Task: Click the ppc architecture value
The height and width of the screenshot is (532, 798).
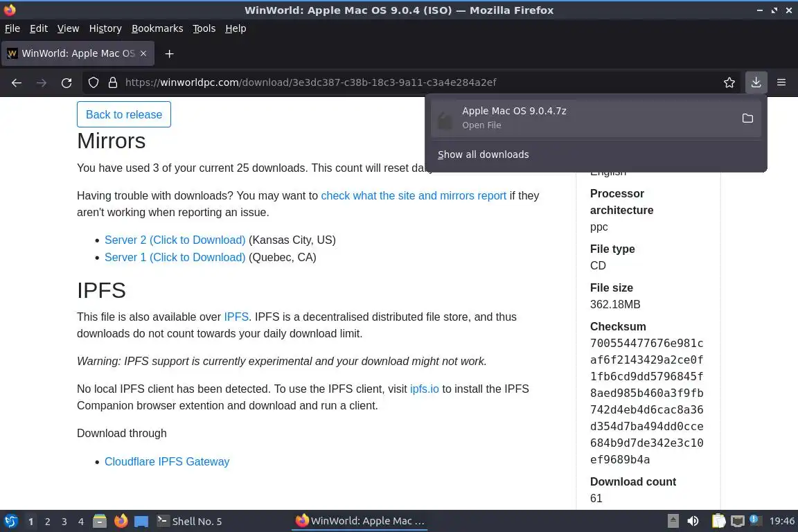Action: [x=599, y=227]
